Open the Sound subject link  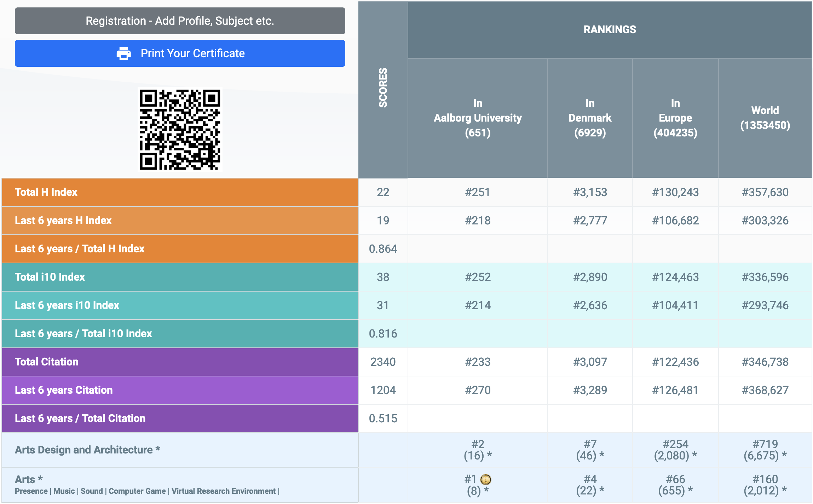[92, 491]
